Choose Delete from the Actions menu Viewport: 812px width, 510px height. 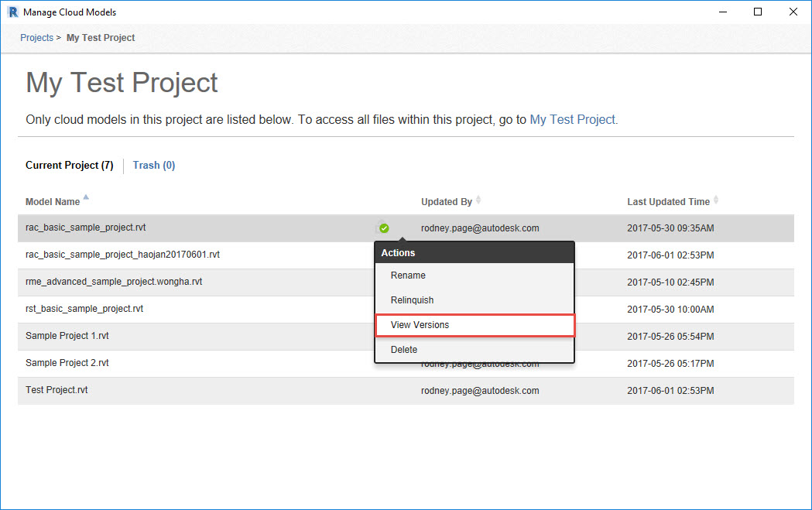(x=403, y=349)
